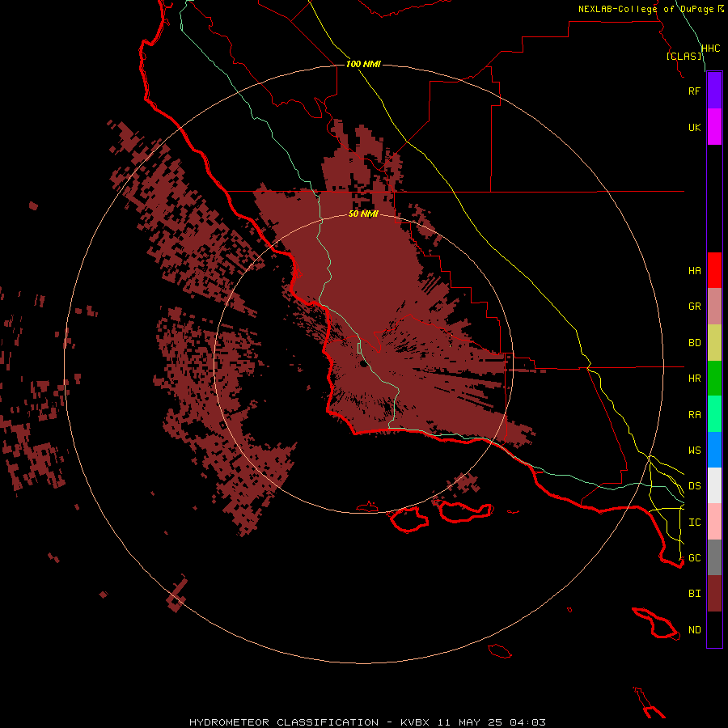The image size is (728, 728).
Task: Click the IC legend label
Action: point(694,523)
